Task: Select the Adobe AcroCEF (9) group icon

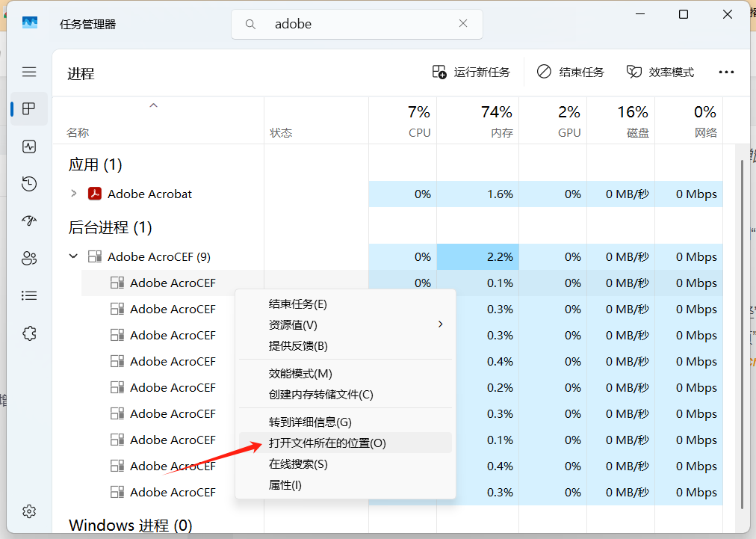Action: 95,256
